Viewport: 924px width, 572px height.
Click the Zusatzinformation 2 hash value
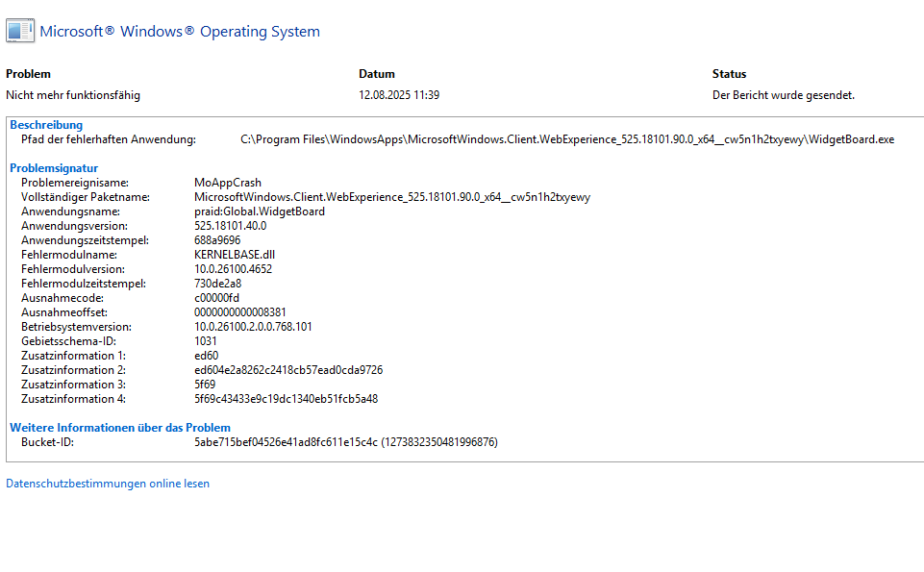[288, 370]
